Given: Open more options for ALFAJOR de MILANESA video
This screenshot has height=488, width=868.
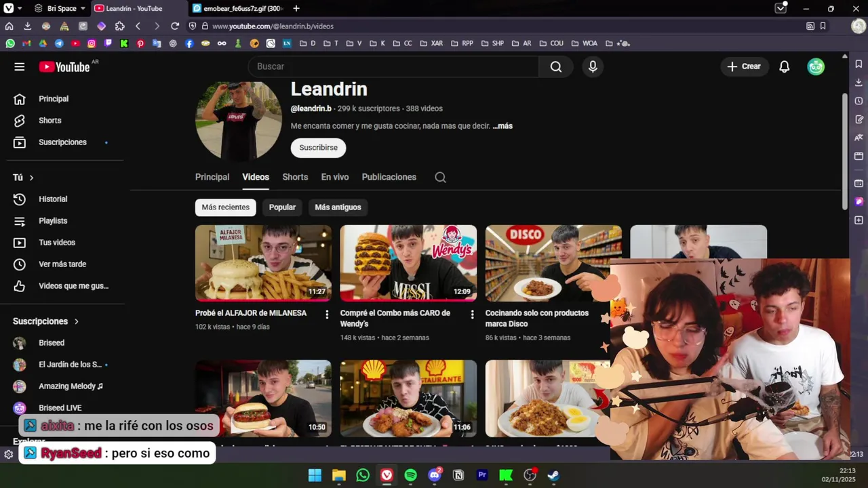Looking at the screenshot, I should (x=327, y=314).
